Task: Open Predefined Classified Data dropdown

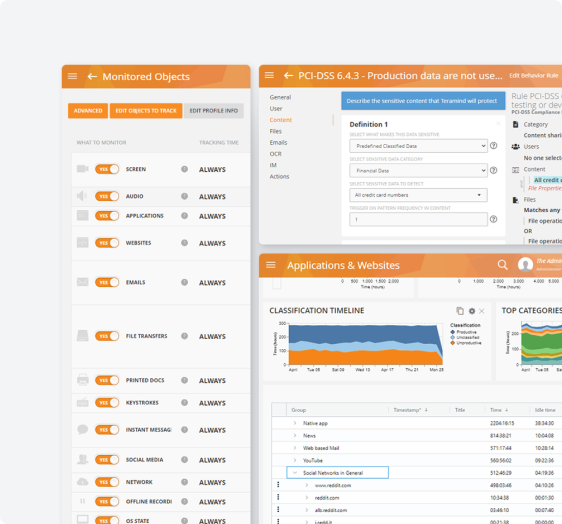Action: pyautogui.click(x=418, y=146)
